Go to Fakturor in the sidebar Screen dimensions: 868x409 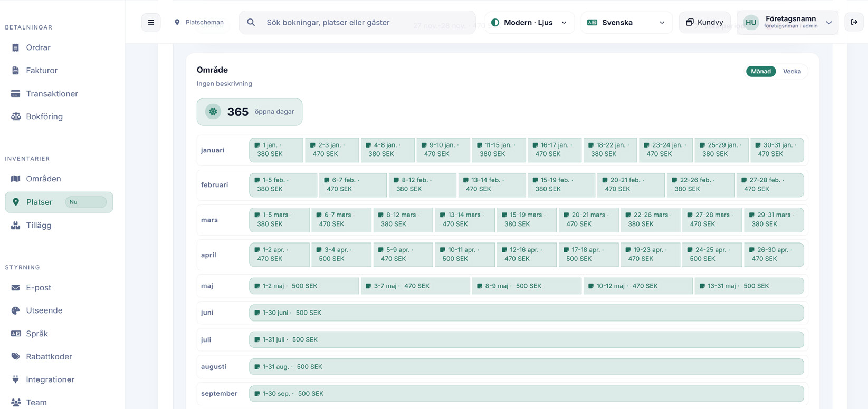[x=42, y=71]
